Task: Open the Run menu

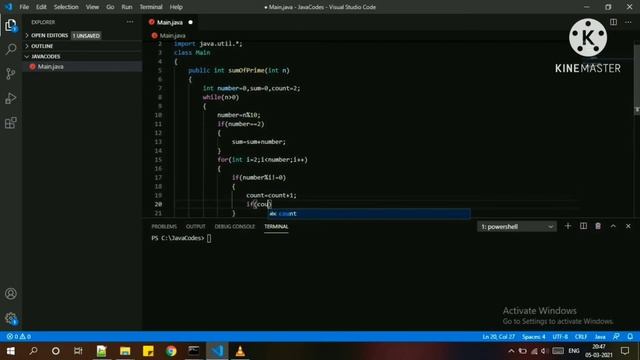Action: click(x=127, y=7)
